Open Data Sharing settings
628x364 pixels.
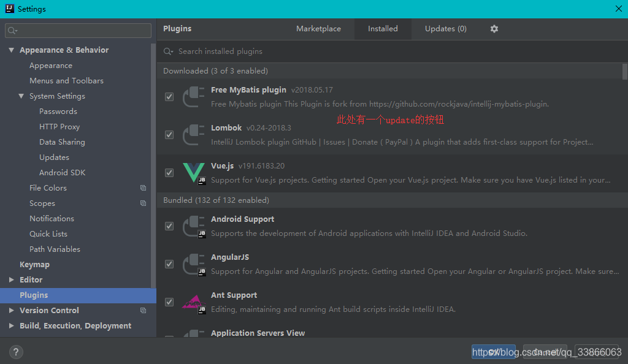tap(62, 142)
